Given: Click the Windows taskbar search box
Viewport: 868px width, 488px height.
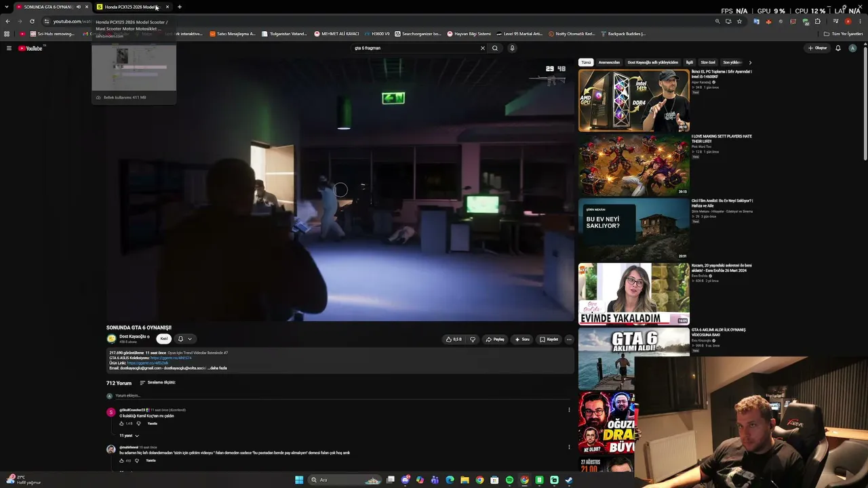Looking at the screenshot, I should click(344, 480).
